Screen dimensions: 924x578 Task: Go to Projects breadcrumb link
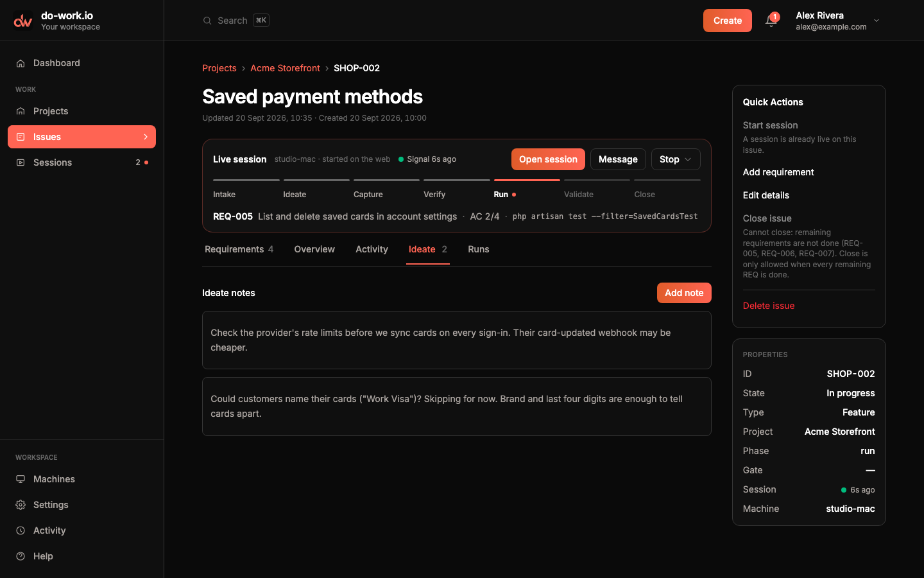click(219, 68)
